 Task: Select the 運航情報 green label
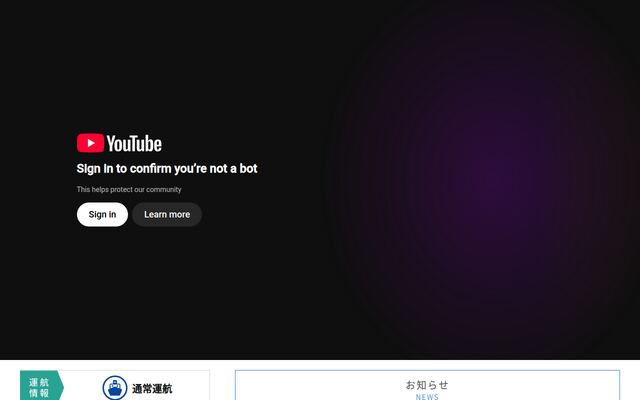[42, 385]
